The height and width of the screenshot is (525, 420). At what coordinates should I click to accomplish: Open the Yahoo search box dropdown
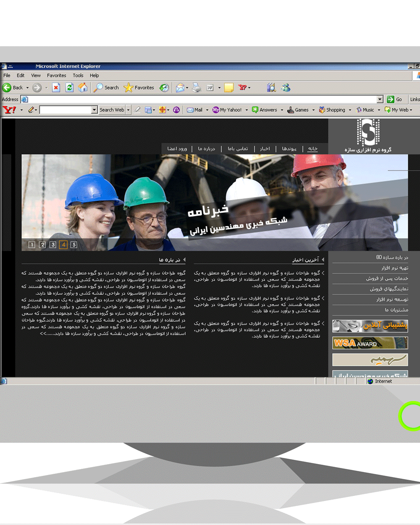pos(94,110)
